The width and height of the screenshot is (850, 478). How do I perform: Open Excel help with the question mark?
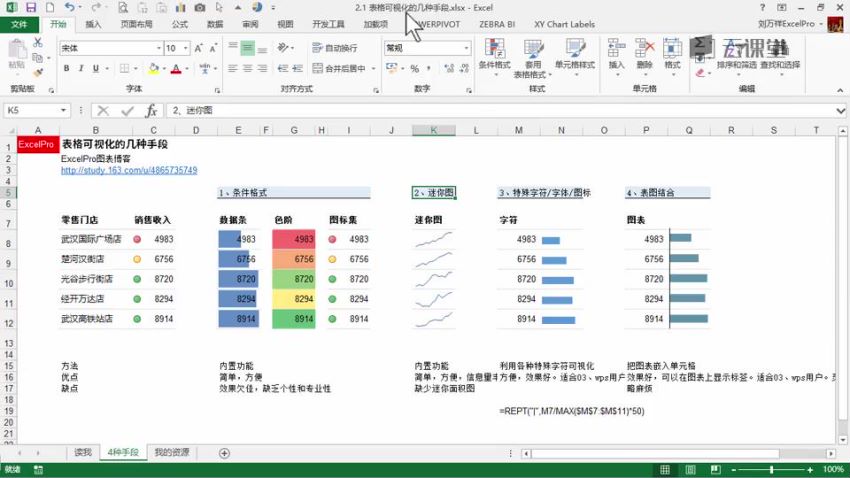tap(762, 7)
